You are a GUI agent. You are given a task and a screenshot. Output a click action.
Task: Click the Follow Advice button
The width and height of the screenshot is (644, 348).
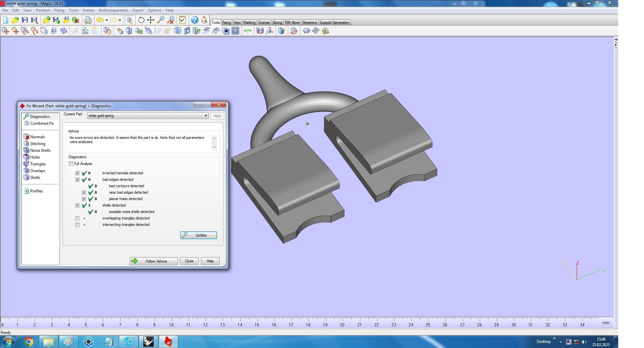[x=154, y=261]
